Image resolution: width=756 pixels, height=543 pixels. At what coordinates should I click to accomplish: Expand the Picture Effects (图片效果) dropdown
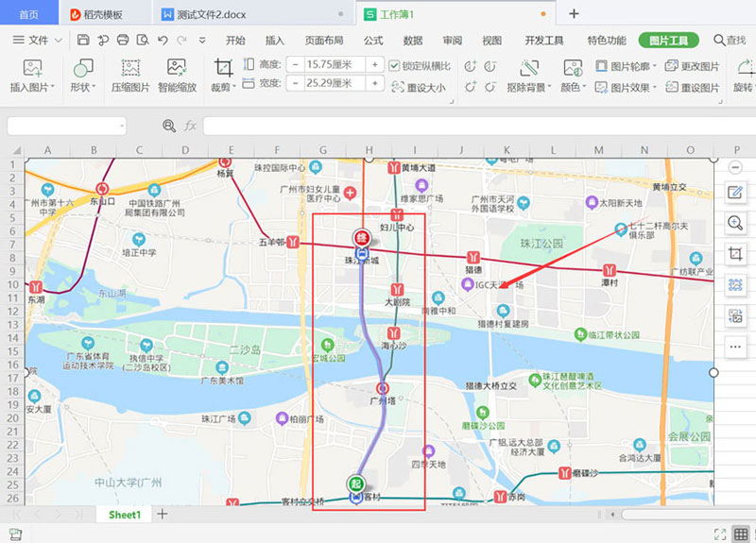(626, 87)
